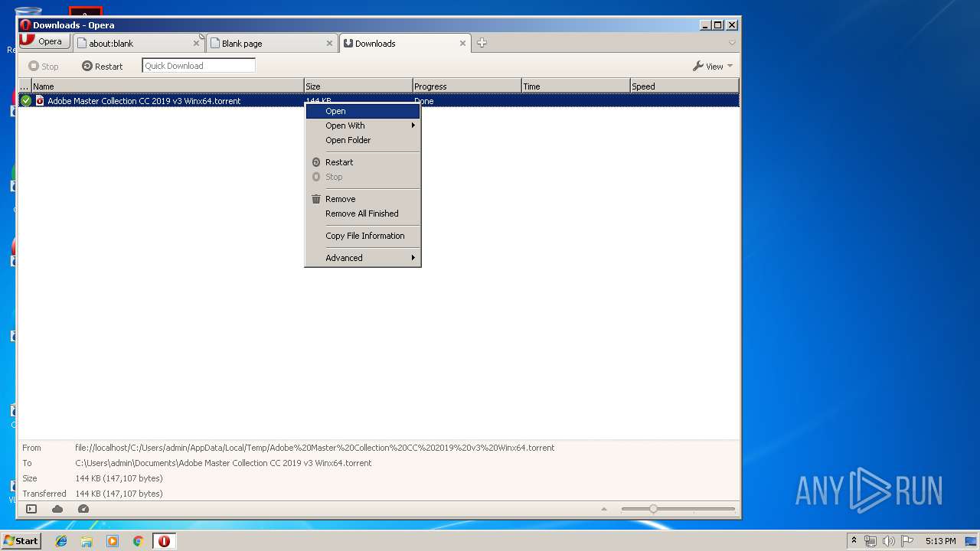Click the first narrow status column header
The width and height of the screenshot is (980, 551).
click(x=24, y=86)
